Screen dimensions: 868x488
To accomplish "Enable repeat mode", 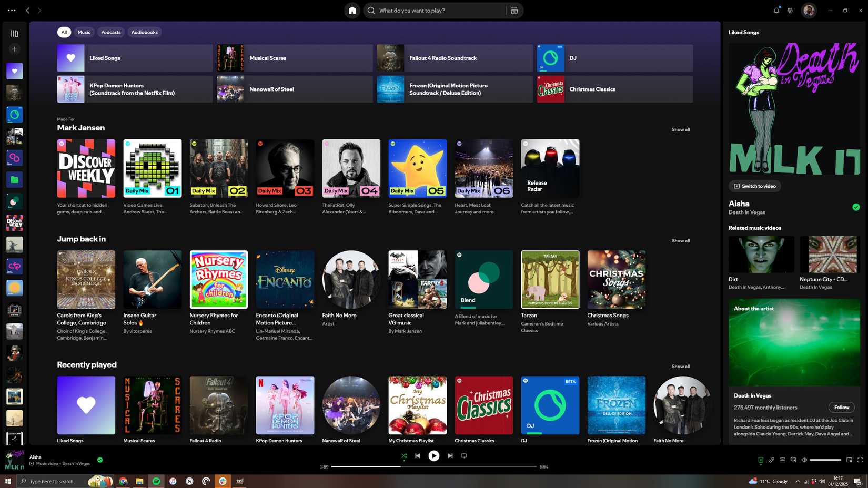I will coord(463,456).
